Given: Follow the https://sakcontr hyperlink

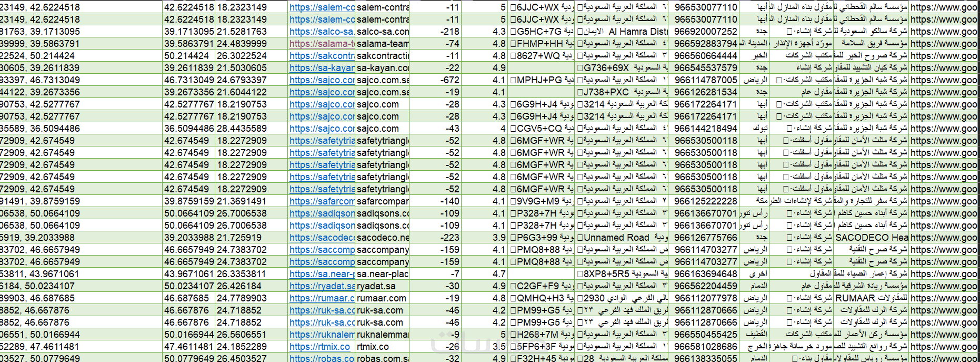Looking at the screenshot, I should pyautogui.click(x=322, y=56).
